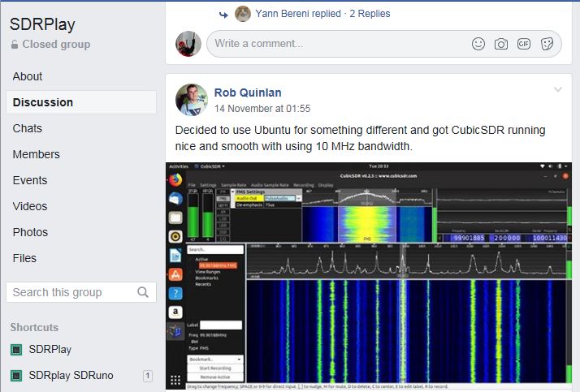
Task: Select the highlighted active FMS bookmark entry
Action: [218, 265]
